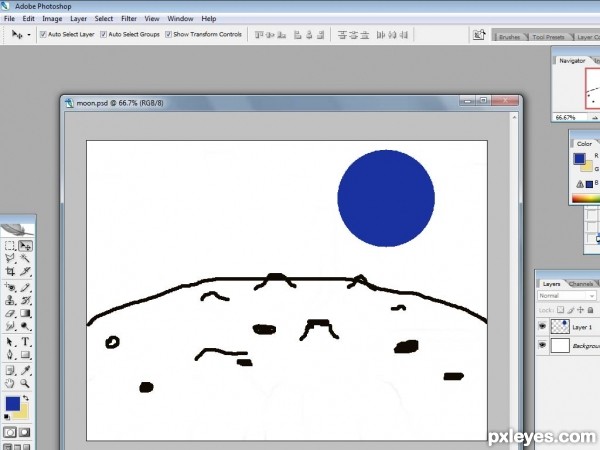
Task: Select the Navigator tab
Action: (x=572, y=61)
